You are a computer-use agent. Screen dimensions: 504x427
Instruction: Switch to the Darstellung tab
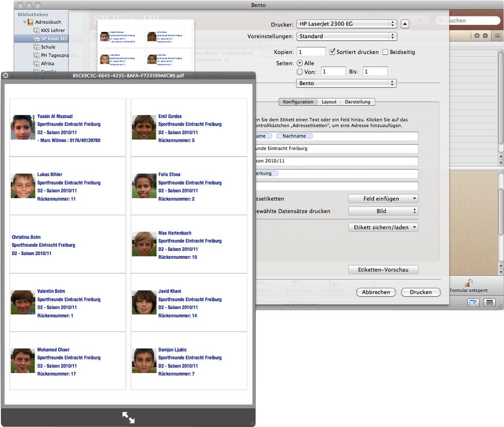click(358, 102)
